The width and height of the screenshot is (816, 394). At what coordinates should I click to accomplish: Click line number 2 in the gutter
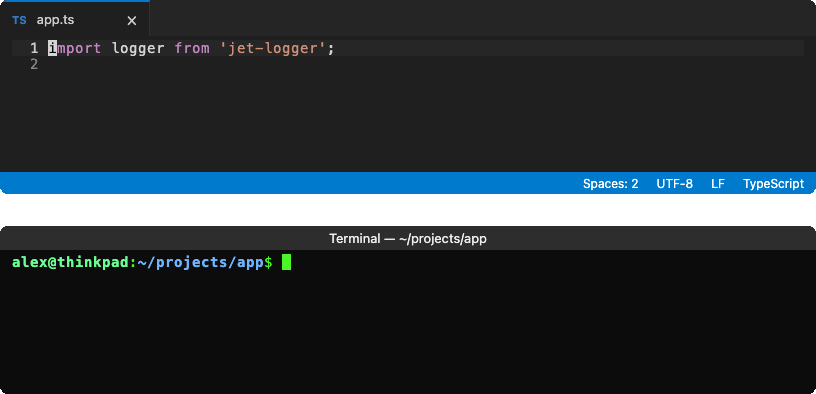click(34, 65)
